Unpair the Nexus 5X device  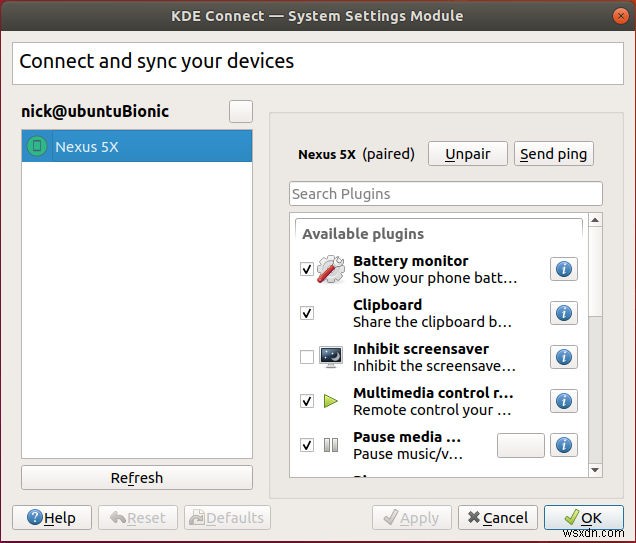(x=467, y=154)
